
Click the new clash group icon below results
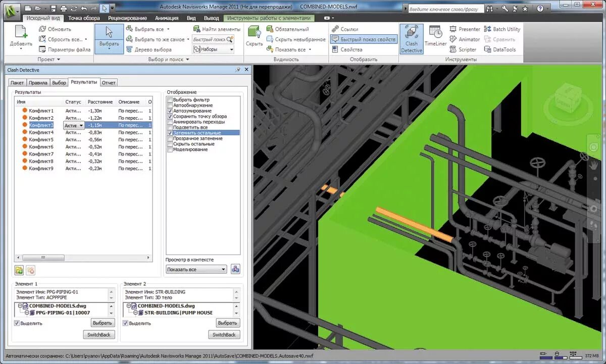pos(19,270)
